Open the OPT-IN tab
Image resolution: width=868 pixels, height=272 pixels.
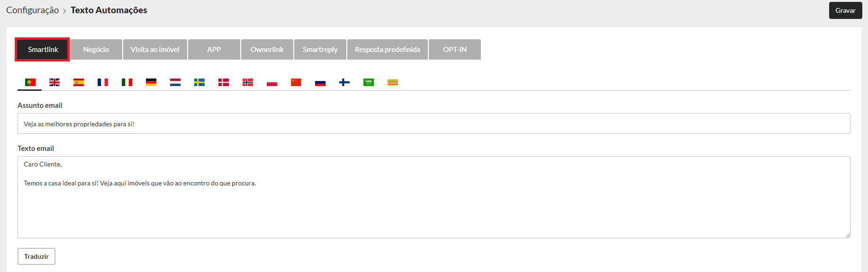click(455, 49)
